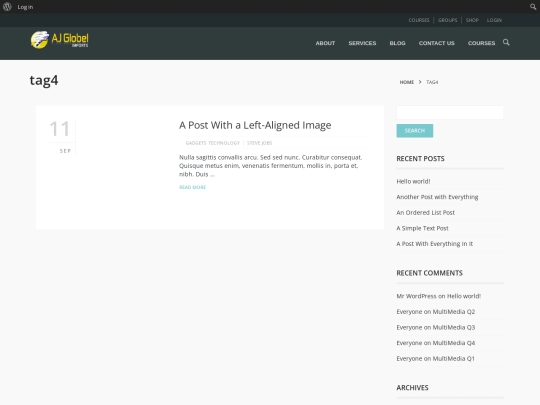Open recent post Another Post with Everything
Viewport: 540px width, 405px height.
pyautogui.click(x=437, y=197)
